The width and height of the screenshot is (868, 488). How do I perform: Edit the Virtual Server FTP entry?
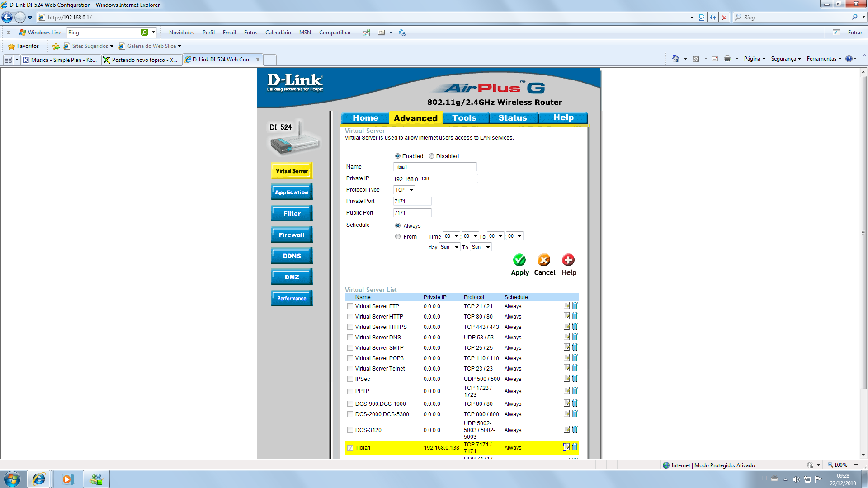click(566, 305)
